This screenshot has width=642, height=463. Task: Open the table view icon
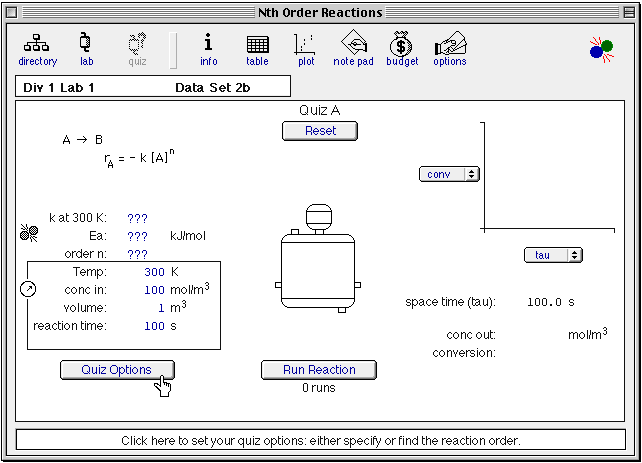(257, 46)
